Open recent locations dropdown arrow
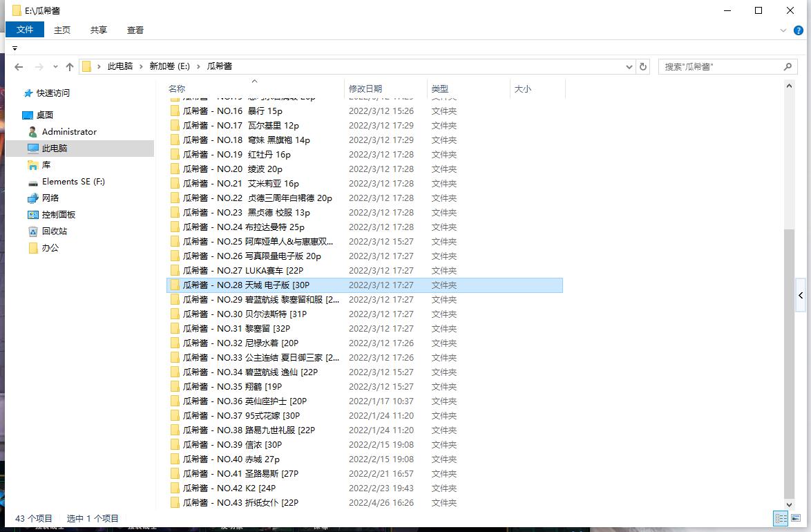Image resolution: width=811 pixels, height=532 pixels. coord(55,67)
